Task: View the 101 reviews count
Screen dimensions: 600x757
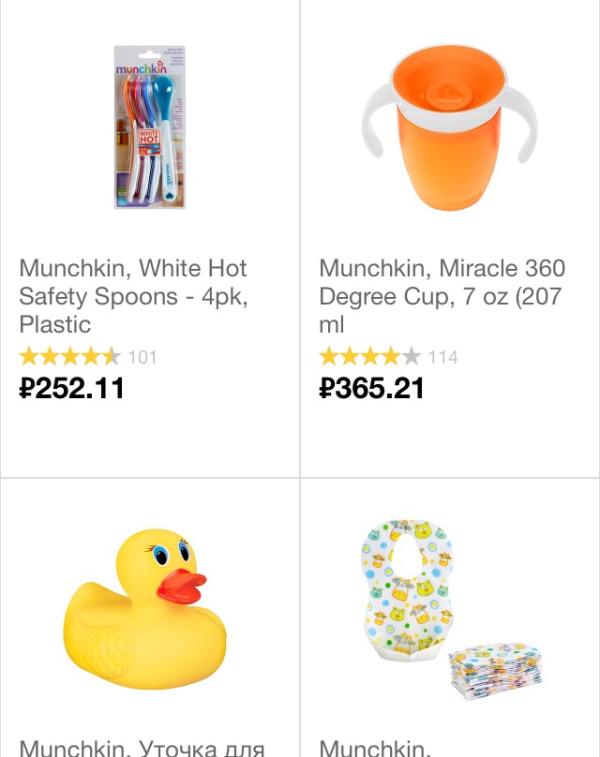Action: pos(142,357)
